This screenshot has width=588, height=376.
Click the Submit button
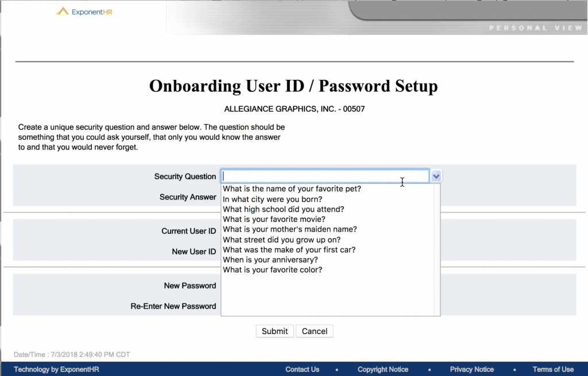tap(274, 331)
